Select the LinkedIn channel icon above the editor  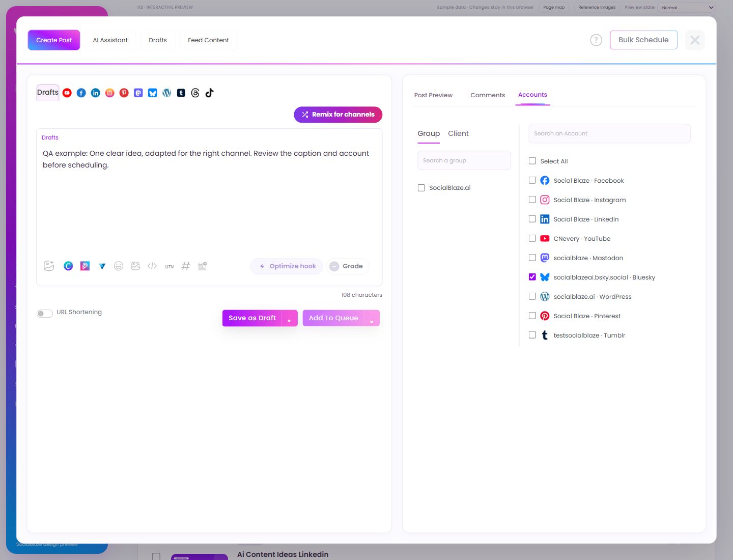click(x=96, y=93)
